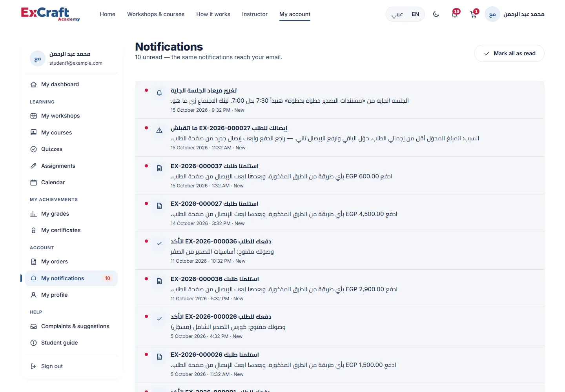The height and width of the screenshot is (392, 565).
Task: Click the My courses play icon
Action: pyautogui.click(x=33, y=132)
